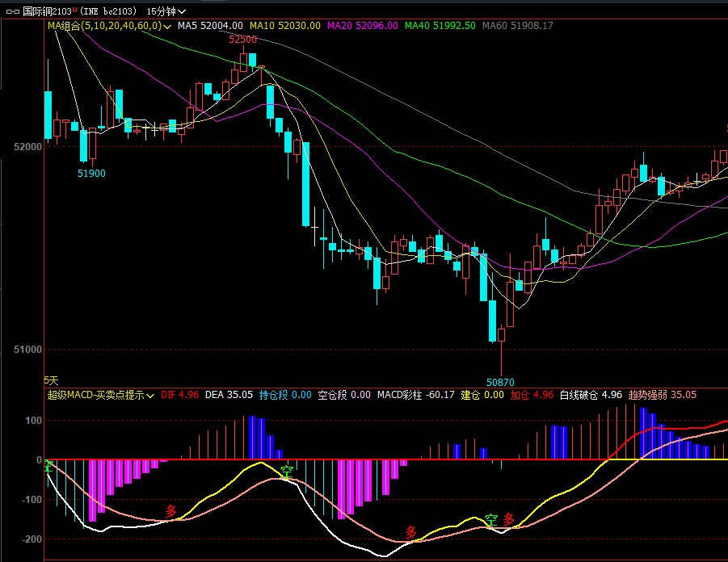Click the 加仓 4.96 value
This screenshot has height=562, width=728.
tap(532, 395)
